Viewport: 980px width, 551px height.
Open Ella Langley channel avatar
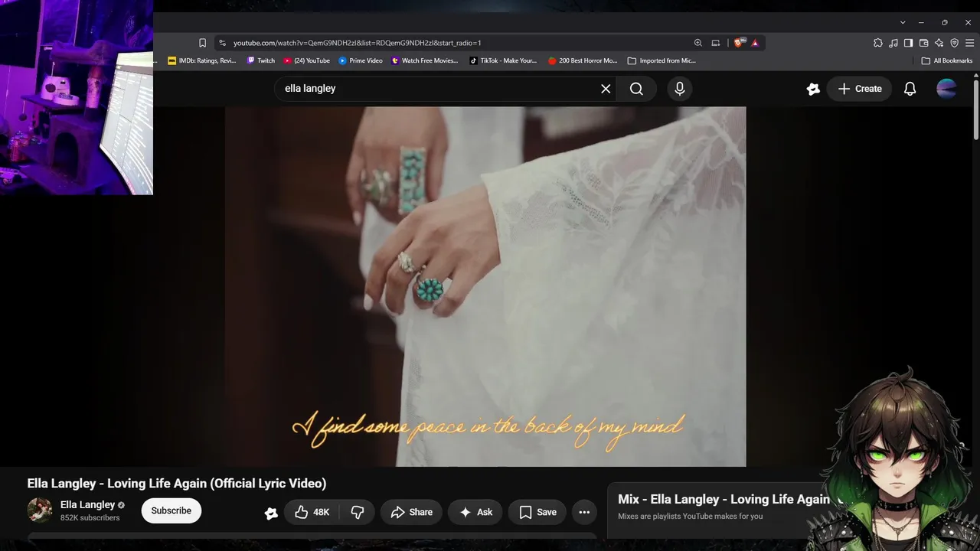(x=40, y=510)
